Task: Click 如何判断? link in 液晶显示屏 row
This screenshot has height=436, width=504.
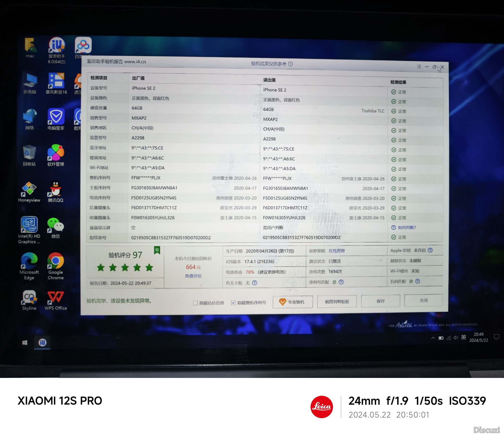Action: 407,228
